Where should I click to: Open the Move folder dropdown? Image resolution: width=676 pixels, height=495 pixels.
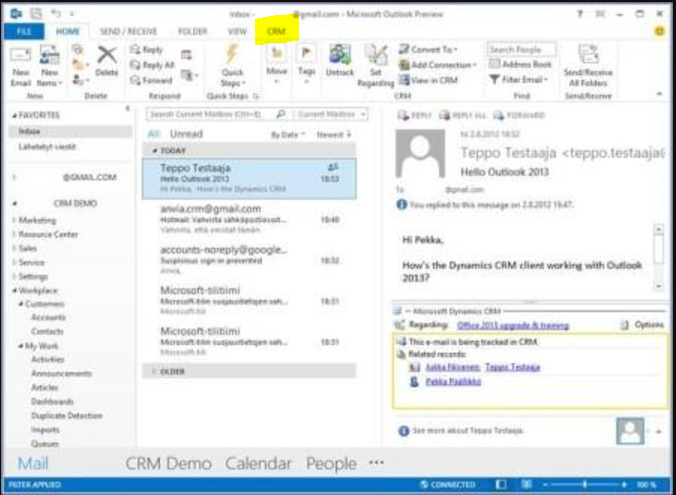277,65
